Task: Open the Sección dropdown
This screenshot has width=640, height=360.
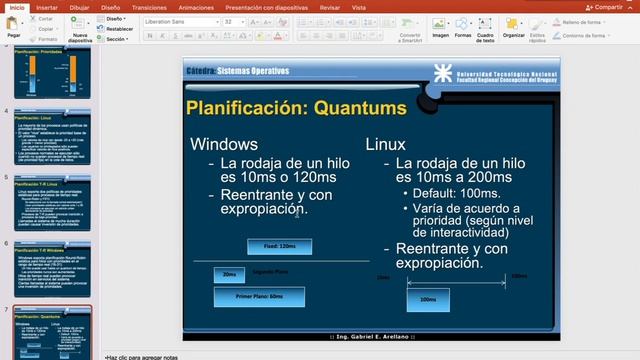Action: [113, 39]
